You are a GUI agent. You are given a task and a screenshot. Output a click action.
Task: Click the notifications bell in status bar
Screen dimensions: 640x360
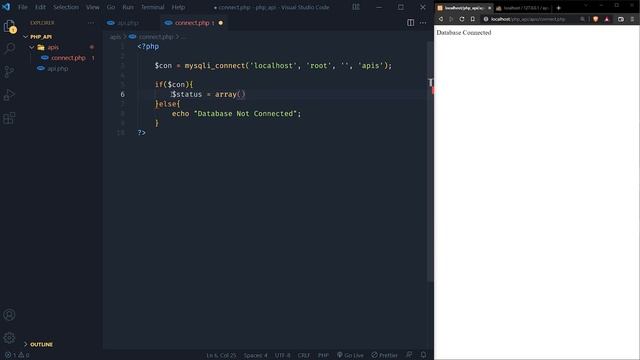pos(424,355)
